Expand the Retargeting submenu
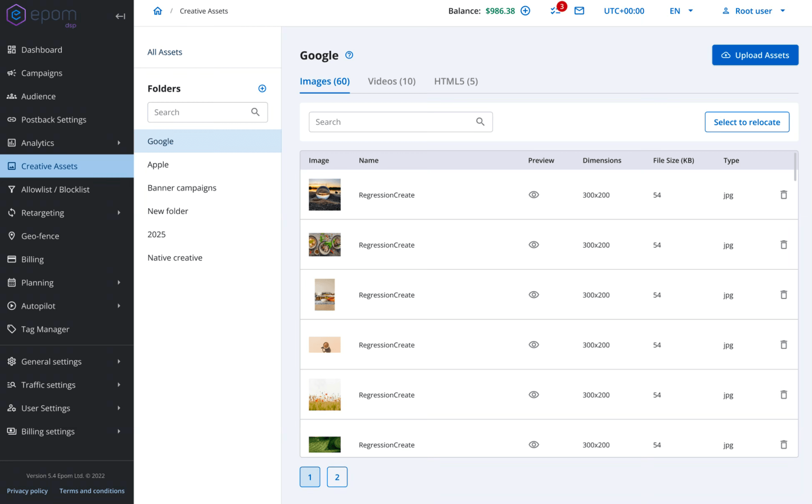This screenshot has width=812, height=504. click(x=119, y=213)
